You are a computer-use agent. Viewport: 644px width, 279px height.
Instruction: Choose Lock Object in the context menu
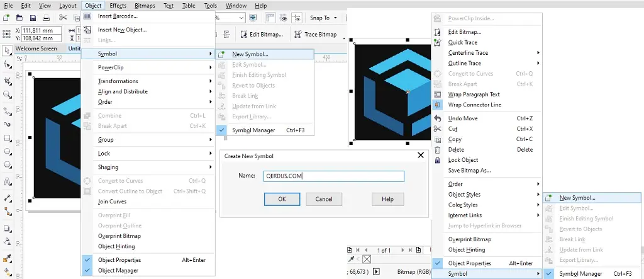487,160
